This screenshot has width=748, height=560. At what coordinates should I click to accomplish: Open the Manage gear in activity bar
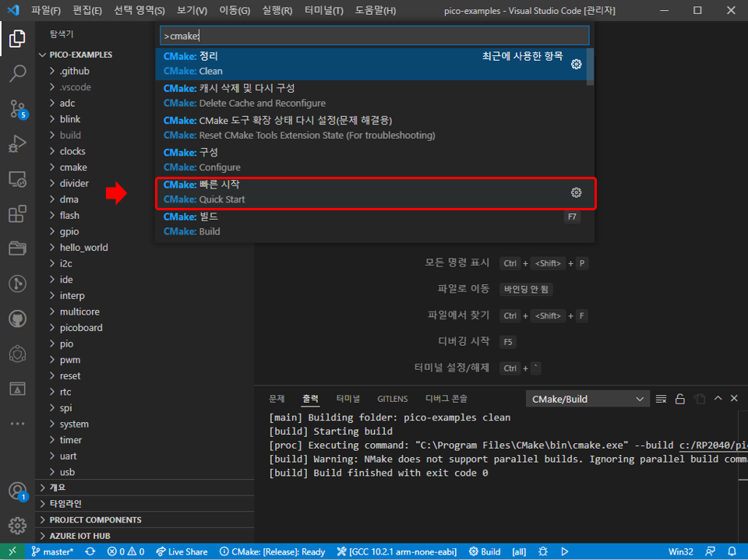(17, 526)
